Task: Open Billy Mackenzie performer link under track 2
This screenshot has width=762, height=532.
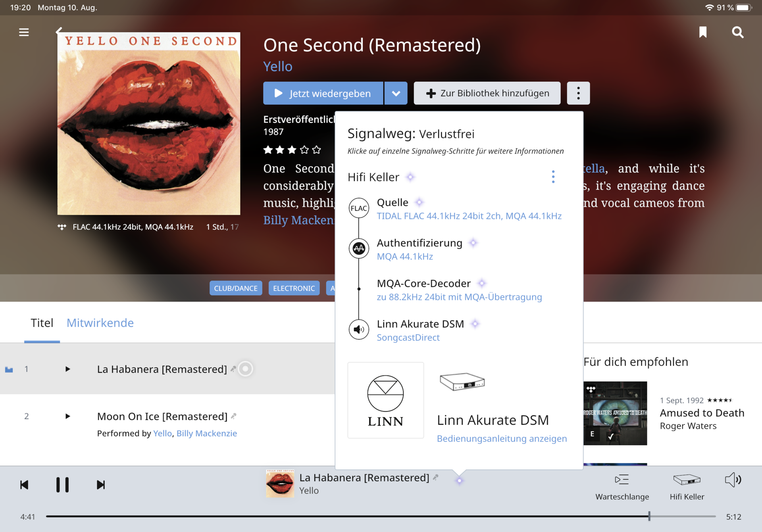Action: (206, 434)
